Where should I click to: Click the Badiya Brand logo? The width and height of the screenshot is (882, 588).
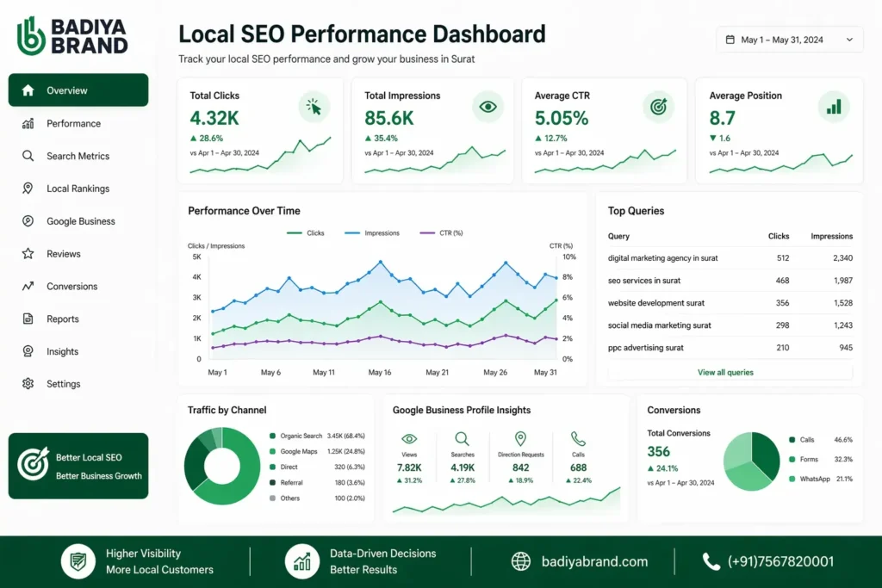[72, 35]
